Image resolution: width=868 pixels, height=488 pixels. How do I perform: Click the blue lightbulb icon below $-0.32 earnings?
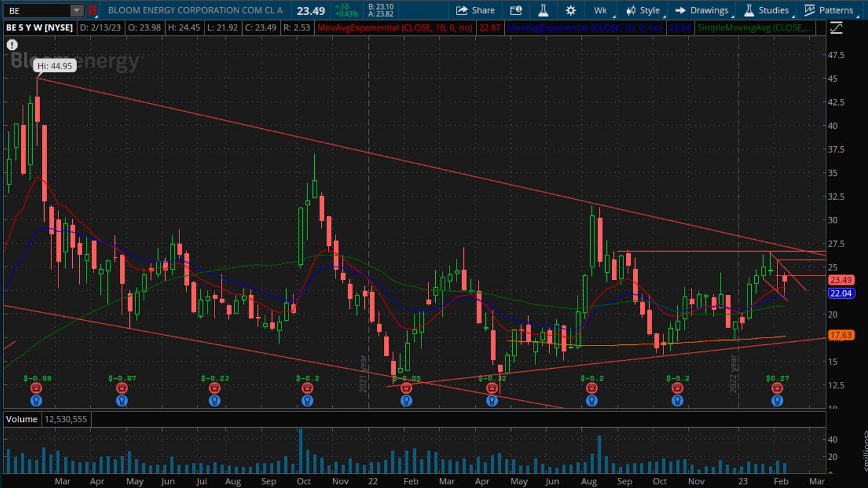[492, 401]
